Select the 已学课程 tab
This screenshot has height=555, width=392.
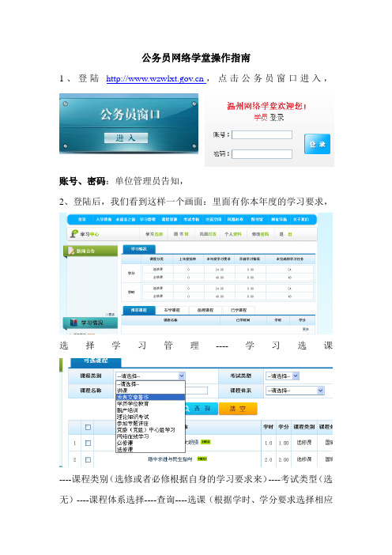pyautogui.click(x=239, y=310)
